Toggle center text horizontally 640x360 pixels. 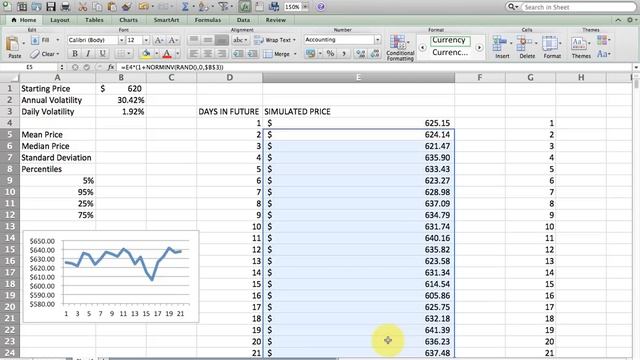click(208, 53)
